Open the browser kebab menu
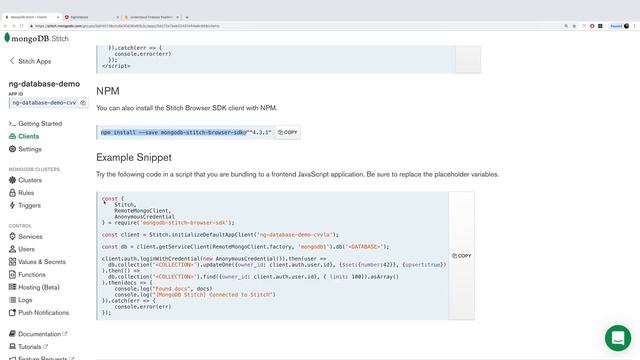640x360 pixels. 635,26
